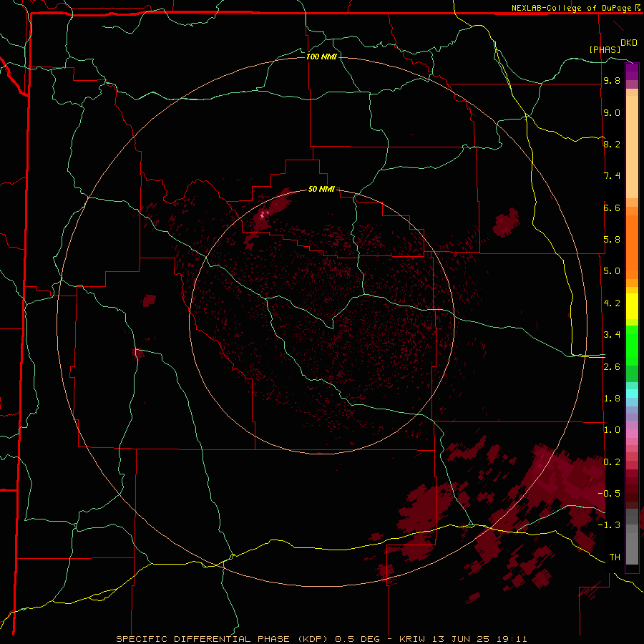
Task: Click the 100 NMI range ring label
Action: pos(321,57)
